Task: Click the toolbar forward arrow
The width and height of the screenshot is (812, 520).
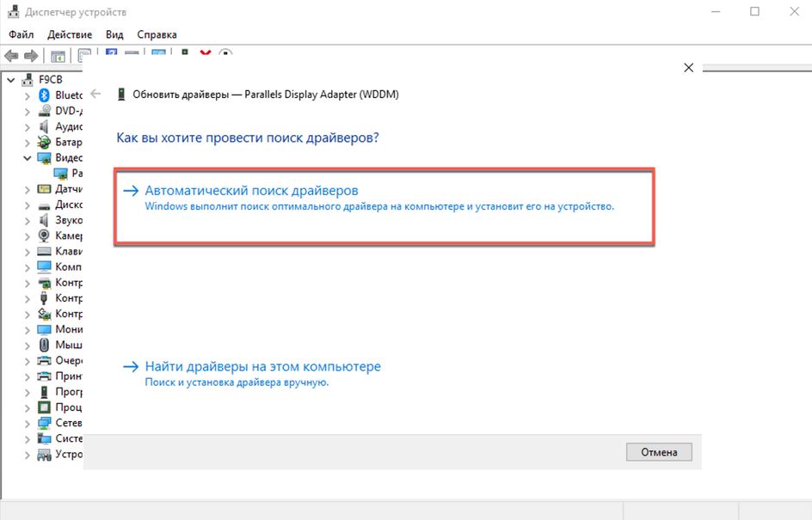Action: (31, 56)
